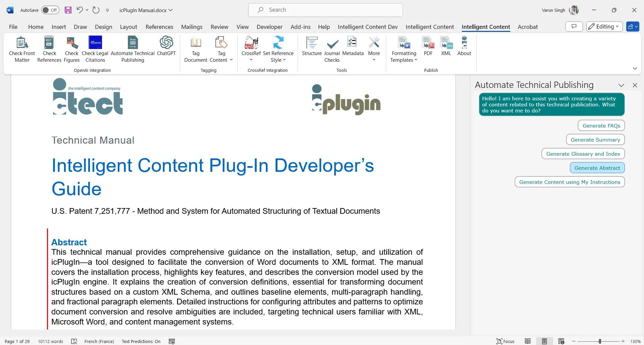Export document to XML
The height and width of the screenshot is (345, 644).
tap(446, 46)
